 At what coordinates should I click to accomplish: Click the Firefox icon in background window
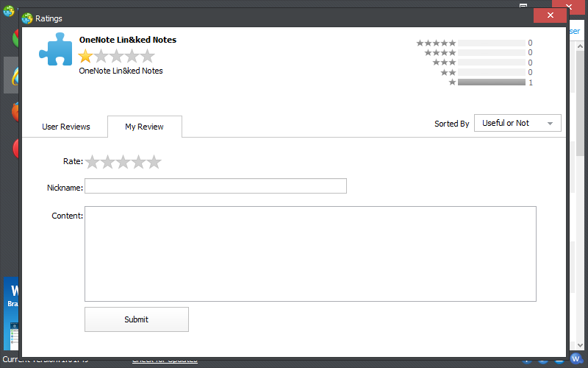point(15,112)
